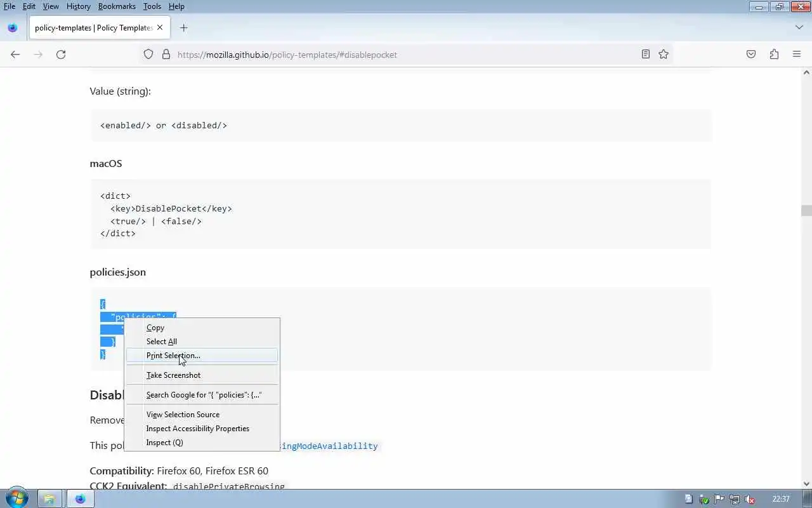Choose Inspect Accessibility Properties entry
This screenshot has height=508, width=812.
point(202,429)
